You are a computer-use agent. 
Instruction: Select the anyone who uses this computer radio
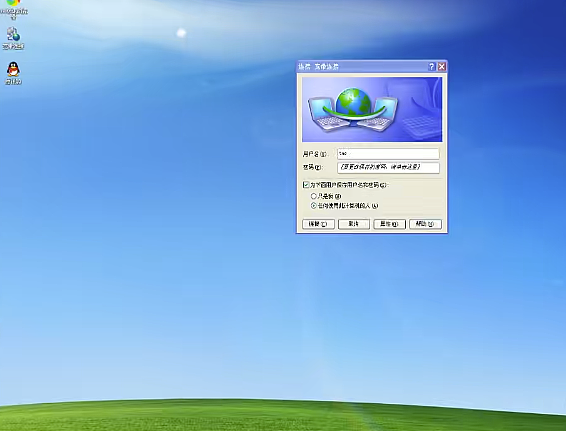point(314,205)
